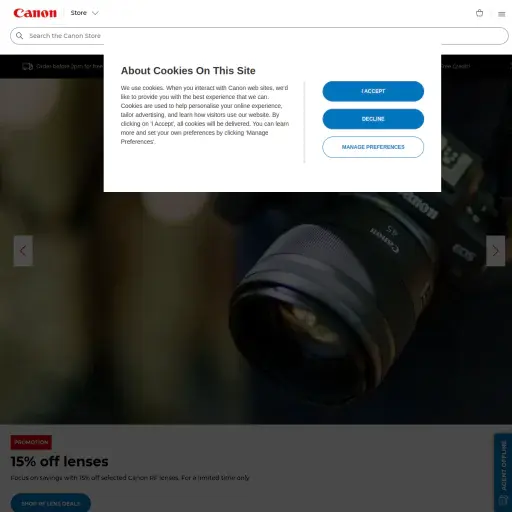Click the Canon logo
The image size is (512, 512).
point(35,13)
